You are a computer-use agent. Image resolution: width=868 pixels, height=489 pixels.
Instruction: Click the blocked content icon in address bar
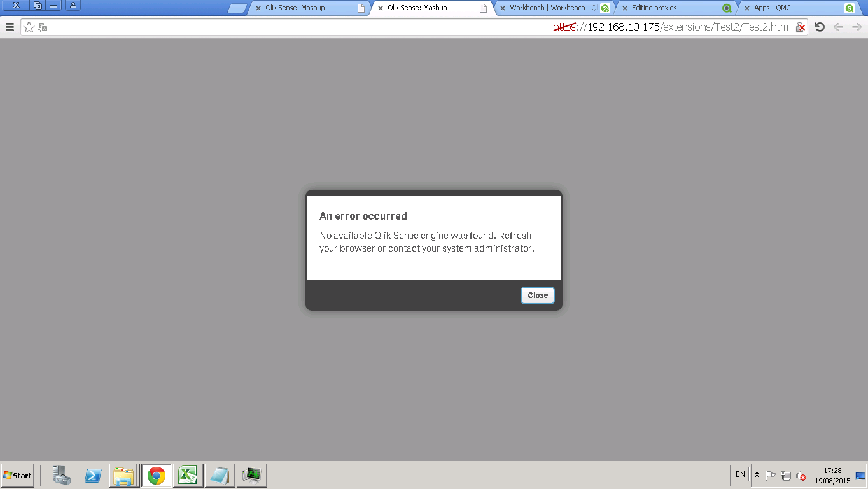tap(801, 27)
